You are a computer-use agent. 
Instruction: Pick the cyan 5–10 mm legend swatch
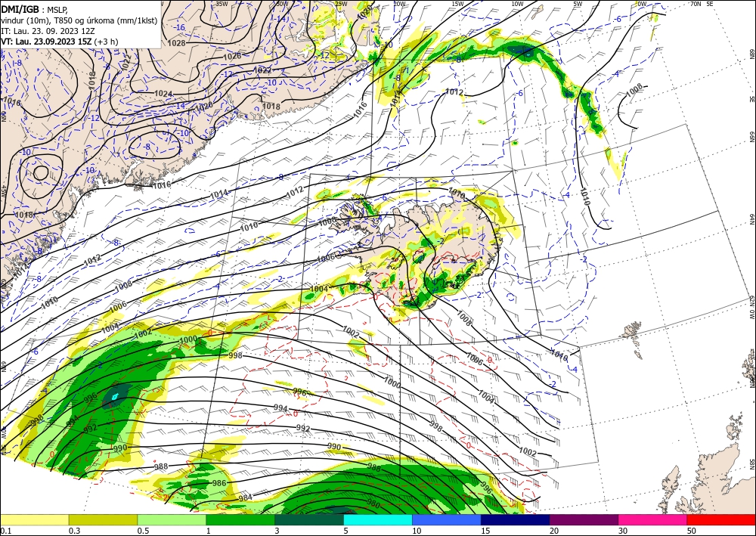pos(378,519)
